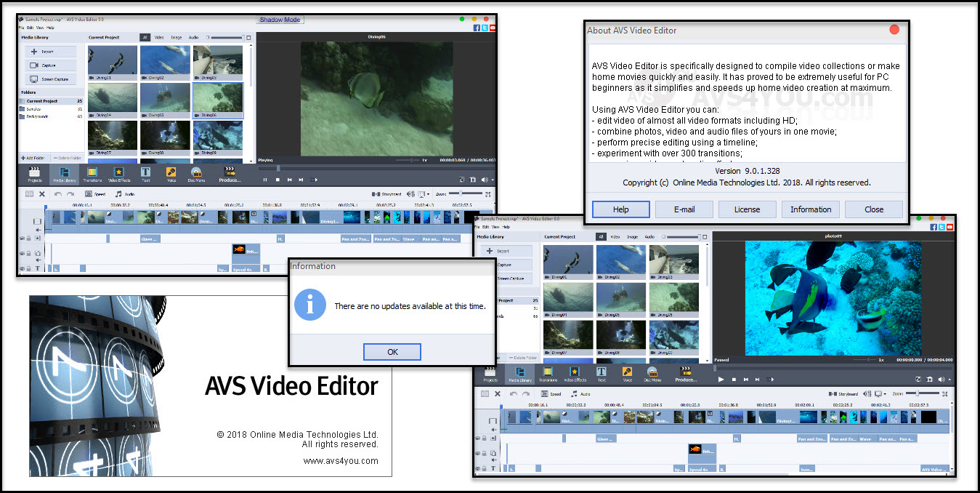Click the volume icon under Diving06 preview
Image resolution: width=980 pixels, height=493 pixels.
[483, 180]
